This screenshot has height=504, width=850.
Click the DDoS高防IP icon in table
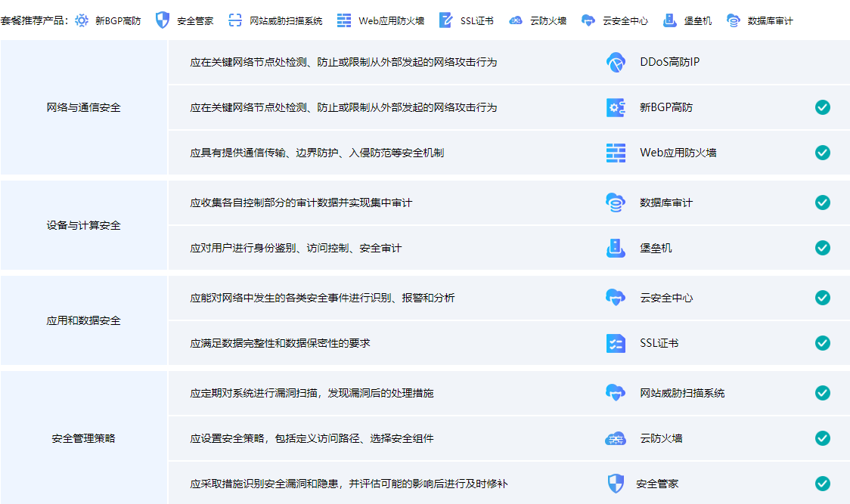coord(616,62)
